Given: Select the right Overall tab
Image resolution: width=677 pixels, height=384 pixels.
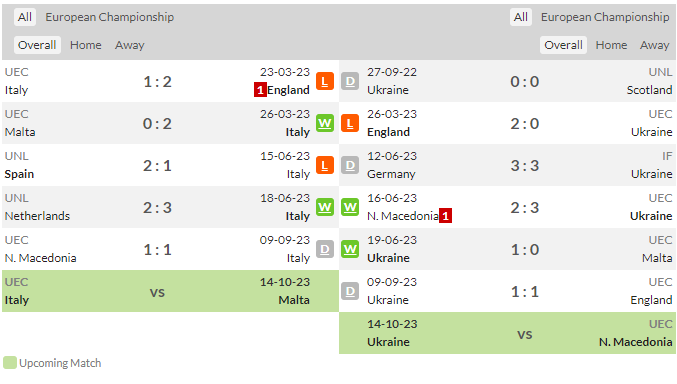Looking at the screenshot, I should click(563, 45).
